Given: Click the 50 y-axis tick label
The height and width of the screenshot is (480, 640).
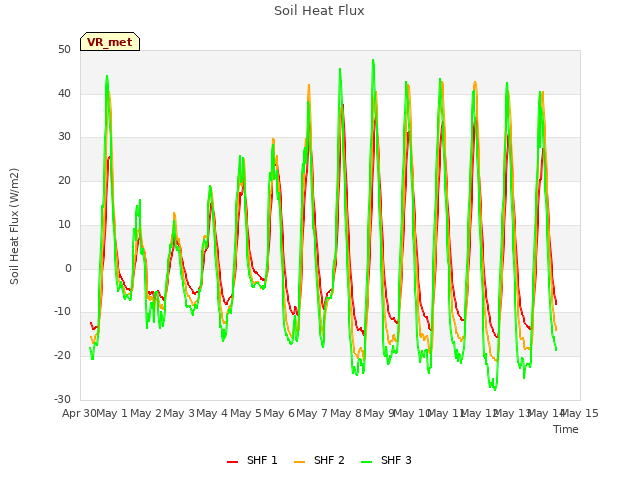Looking at the screenshot, I should (64, 50).
